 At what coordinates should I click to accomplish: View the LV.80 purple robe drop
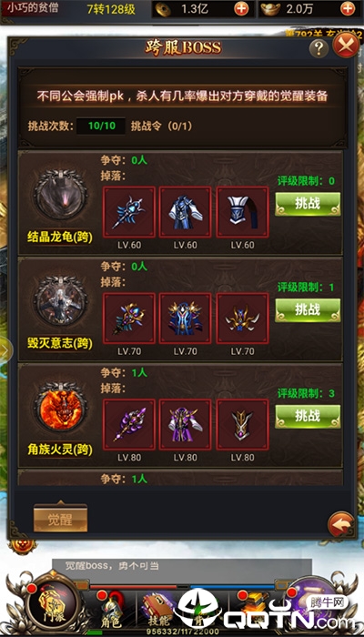pos(186,425)
